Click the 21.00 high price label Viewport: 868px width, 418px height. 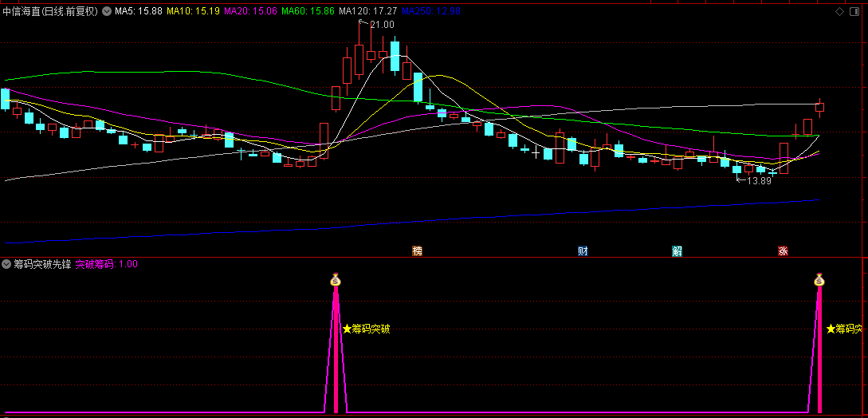tap(382, 25)
